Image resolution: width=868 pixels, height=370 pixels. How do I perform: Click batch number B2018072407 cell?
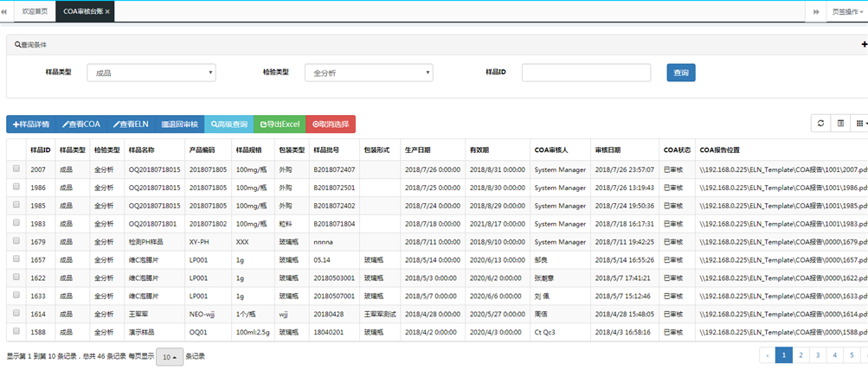click(x=334, y=169)
